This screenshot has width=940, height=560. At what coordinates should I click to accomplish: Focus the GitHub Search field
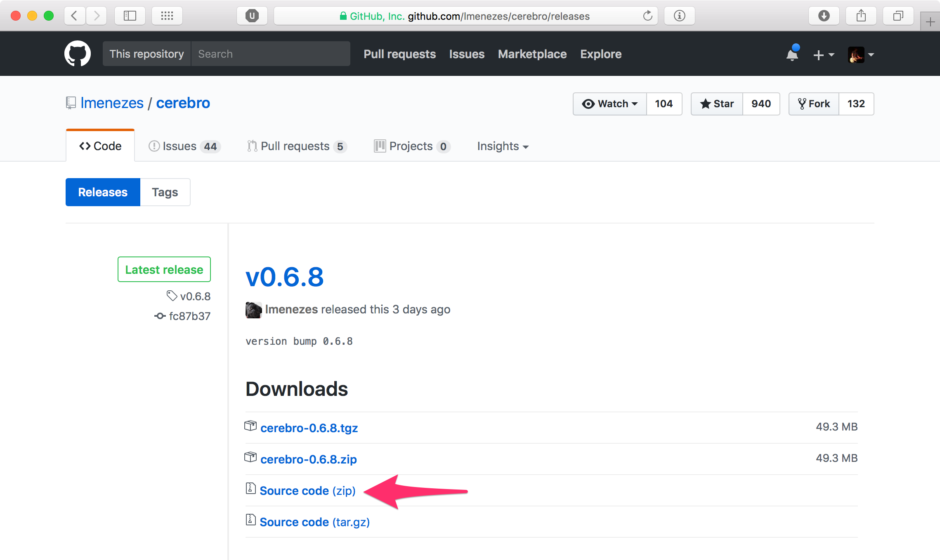point(271,54)
